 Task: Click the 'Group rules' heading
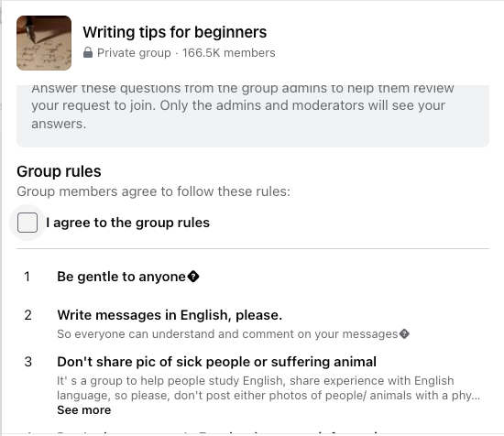click(x=59, y=171)
